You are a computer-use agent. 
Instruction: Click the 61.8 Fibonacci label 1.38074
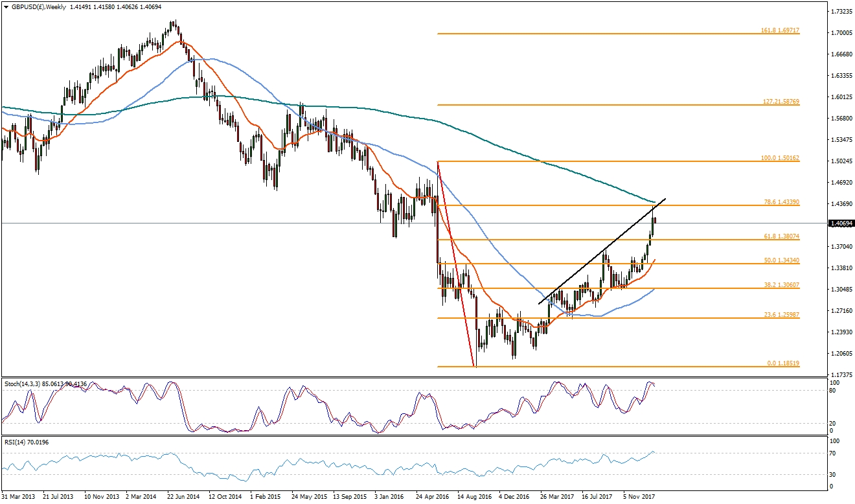[782, 237]
